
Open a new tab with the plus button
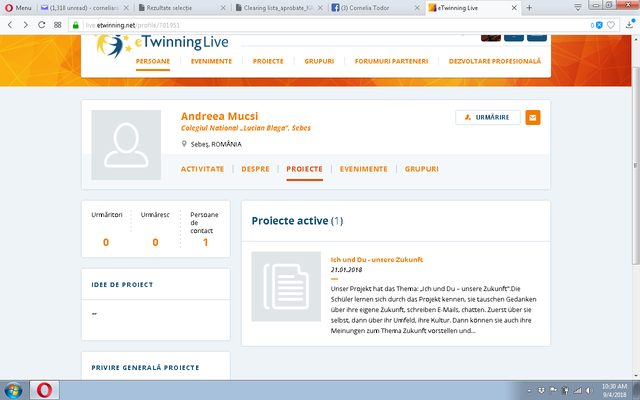pos(529,8)
